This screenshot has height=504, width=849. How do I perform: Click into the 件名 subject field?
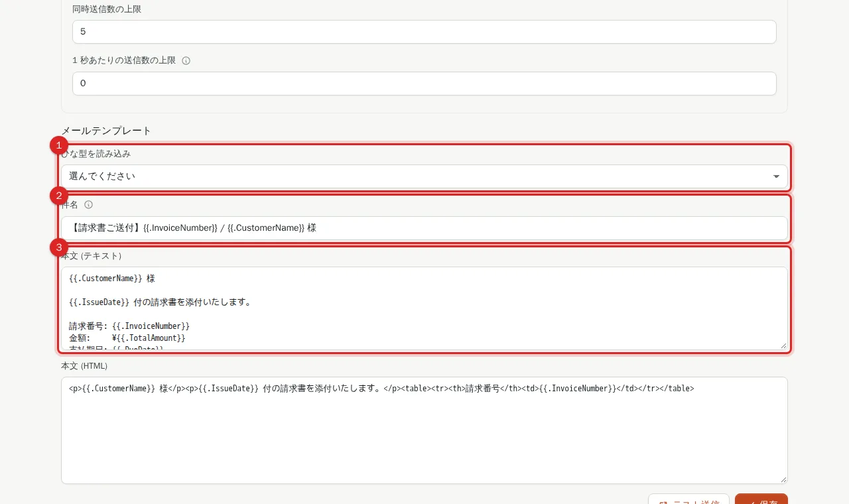pos(424,228)
